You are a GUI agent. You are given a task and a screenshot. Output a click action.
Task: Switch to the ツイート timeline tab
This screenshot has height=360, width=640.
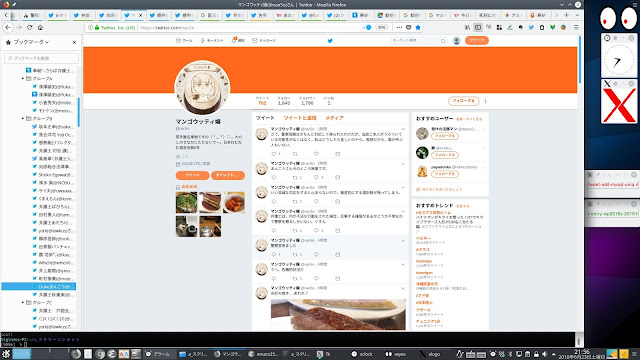pos(265,118)
